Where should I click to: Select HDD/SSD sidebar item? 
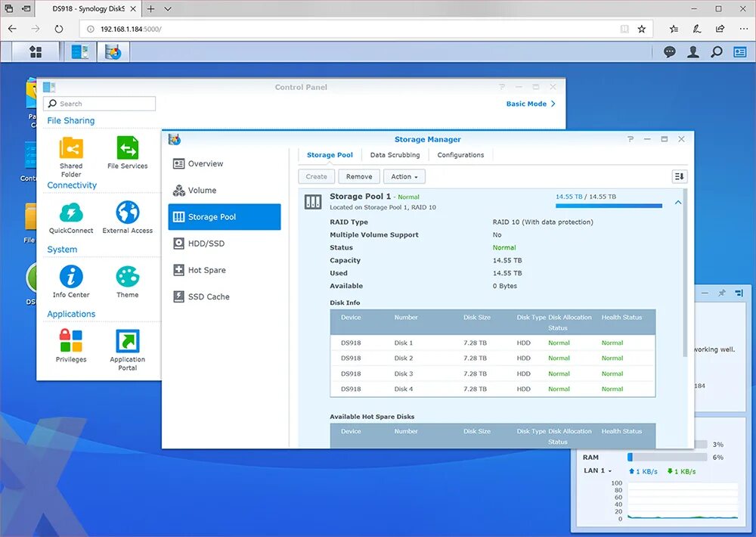tap(225, 244)
